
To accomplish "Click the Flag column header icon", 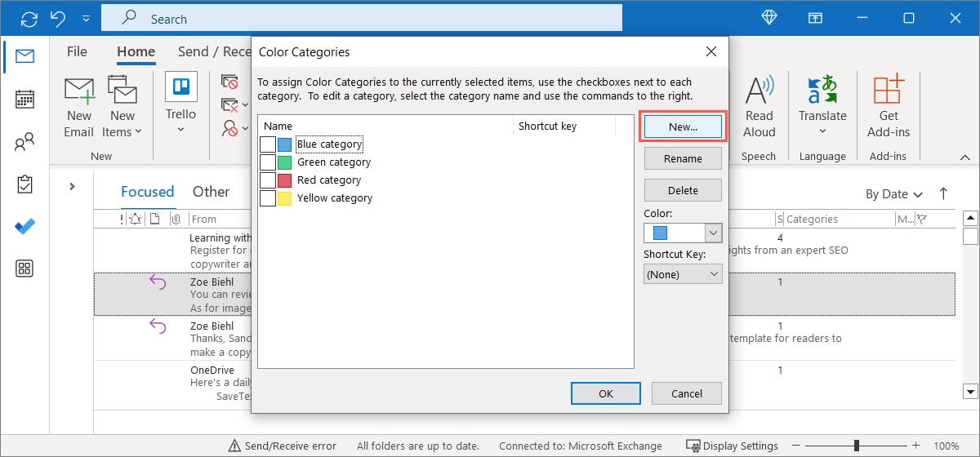I will (922, 219).
